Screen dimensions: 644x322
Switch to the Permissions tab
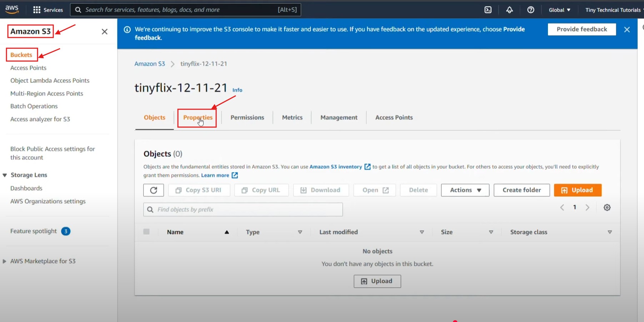(247, 117)
